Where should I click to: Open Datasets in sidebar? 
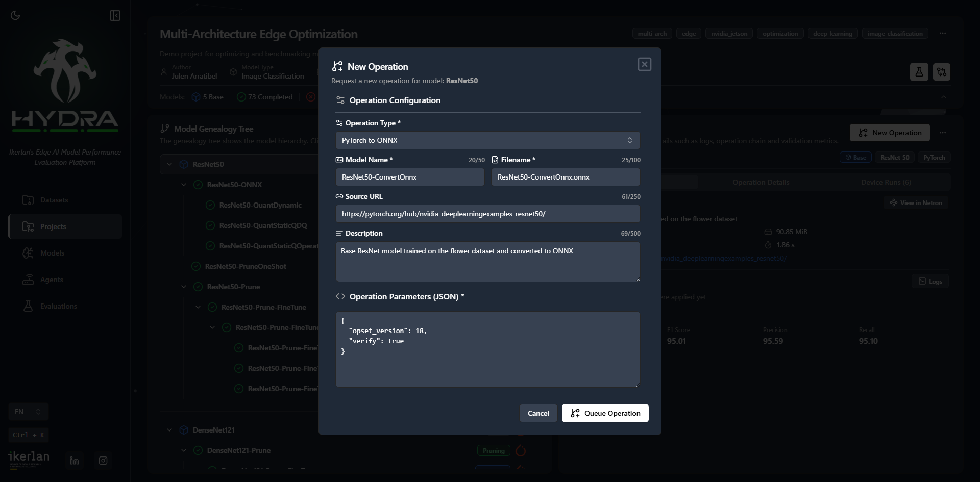coord(65,200)
